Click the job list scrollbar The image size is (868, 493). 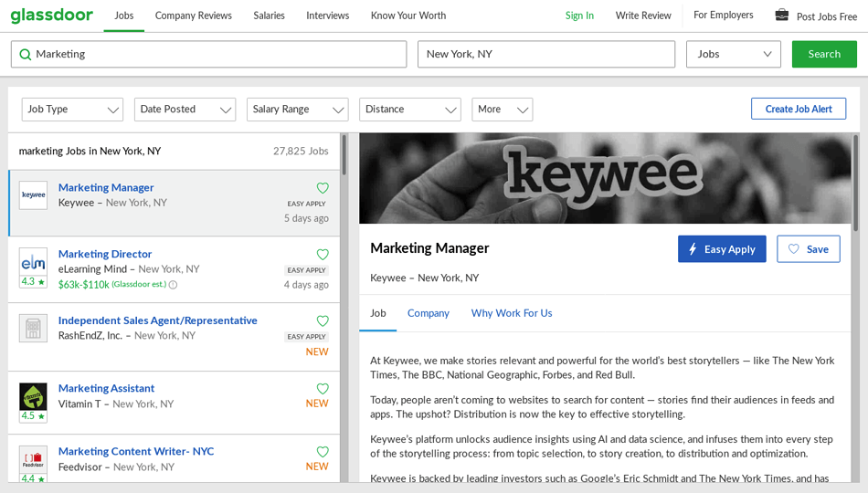point(344,154)
